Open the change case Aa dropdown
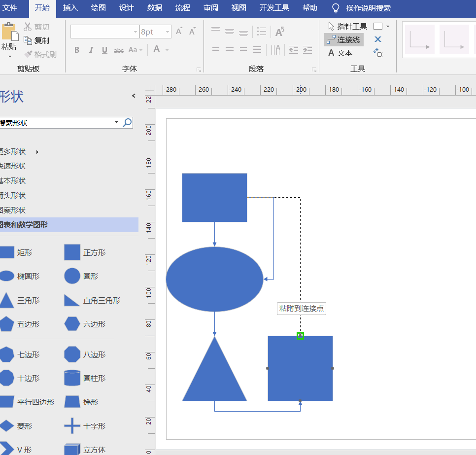Image resolution: width=476 pixels, height=455 pixels. tap(136, 50)
